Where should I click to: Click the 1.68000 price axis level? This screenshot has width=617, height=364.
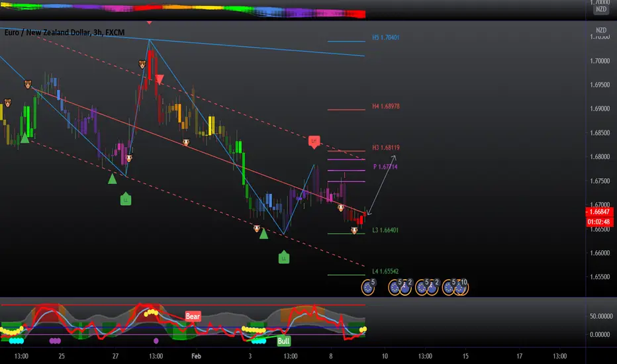(x=600, y=157)
